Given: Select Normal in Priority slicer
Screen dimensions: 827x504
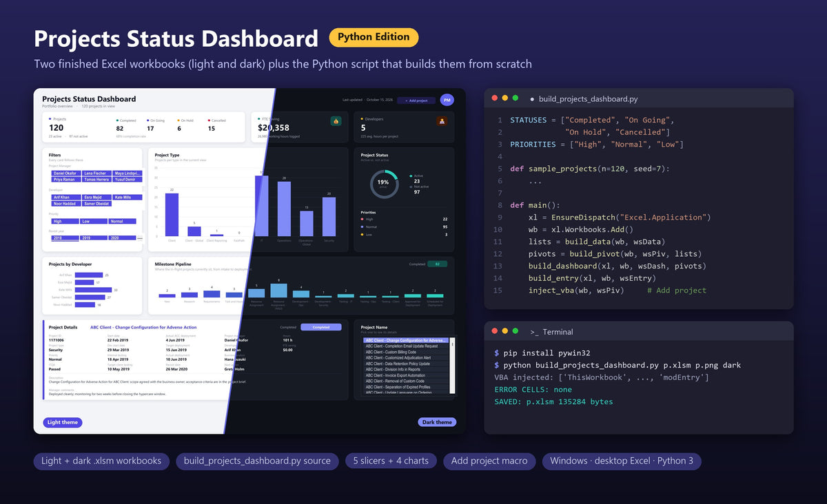Looking at the screenshot, I should [122, 221].
